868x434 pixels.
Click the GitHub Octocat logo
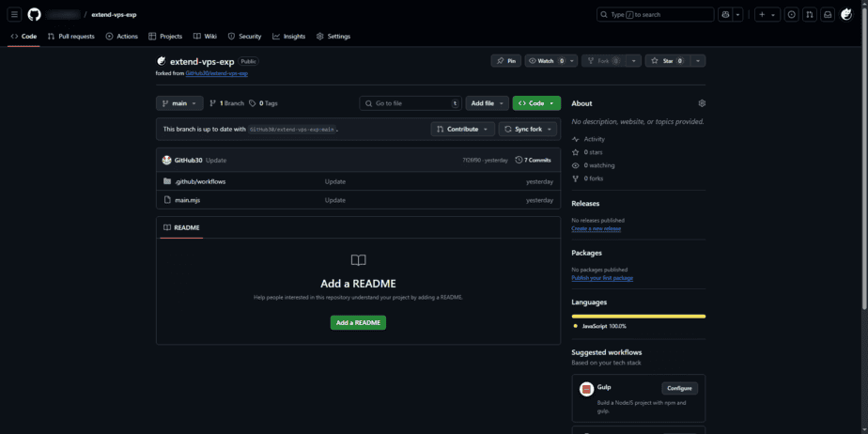[35, 14]
